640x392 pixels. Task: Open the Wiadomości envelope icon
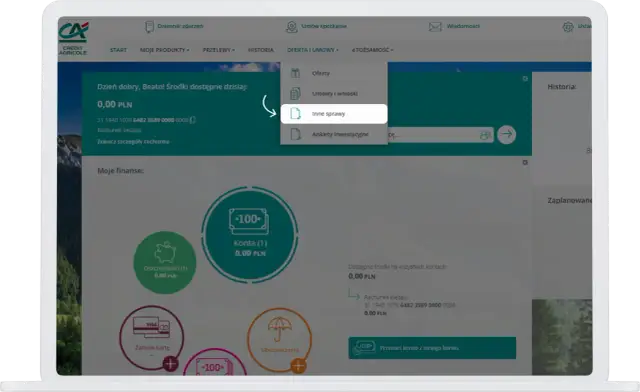pyautogui.click(x=435, y=27)
